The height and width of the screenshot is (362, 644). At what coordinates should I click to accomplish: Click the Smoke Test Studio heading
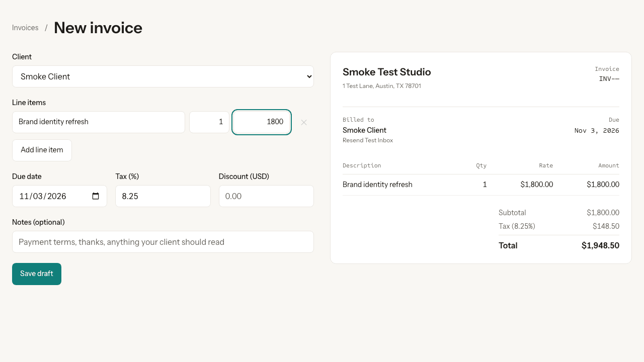[x=387, y=72]
